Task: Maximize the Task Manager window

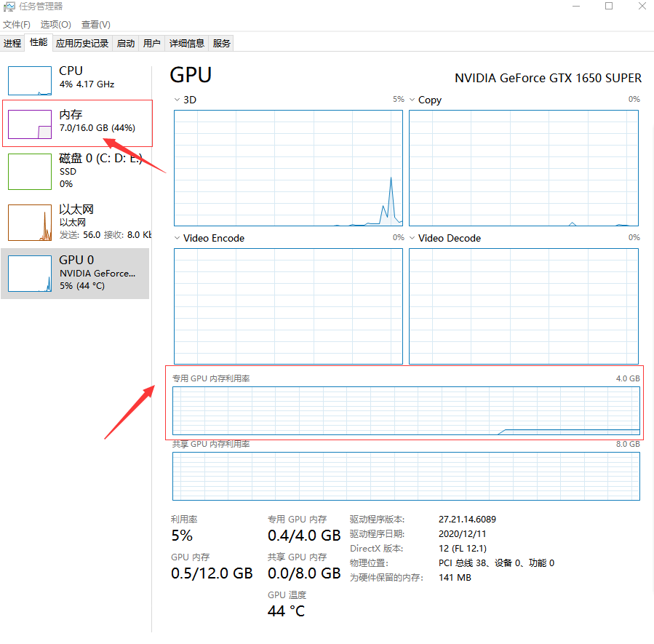Action: [x=609, y=7]
